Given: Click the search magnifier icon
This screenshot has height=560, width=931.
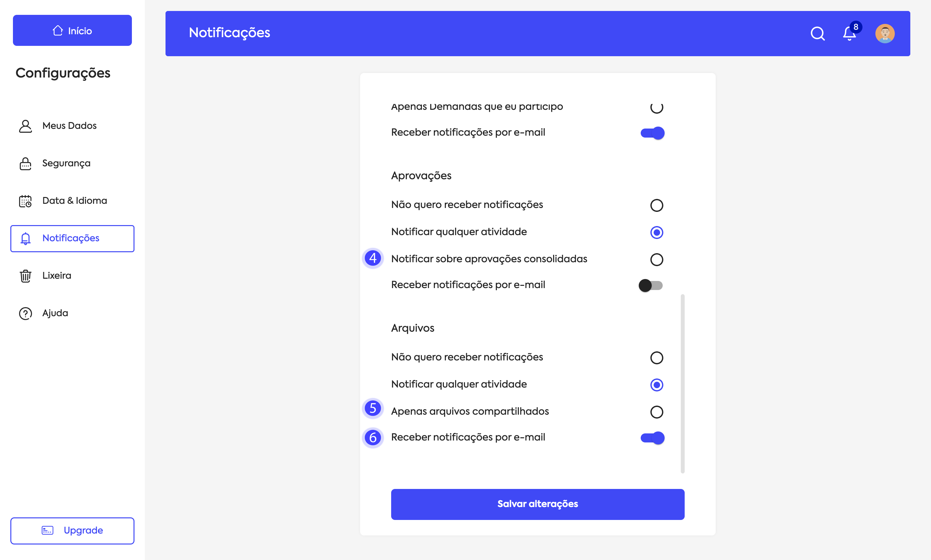Looking at the screenshot, I should 817,34.
